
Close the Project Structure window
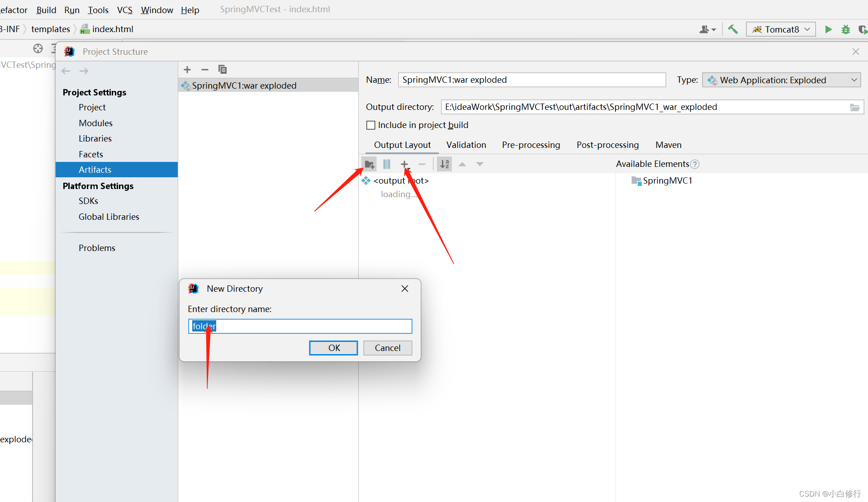click(855, 52)
